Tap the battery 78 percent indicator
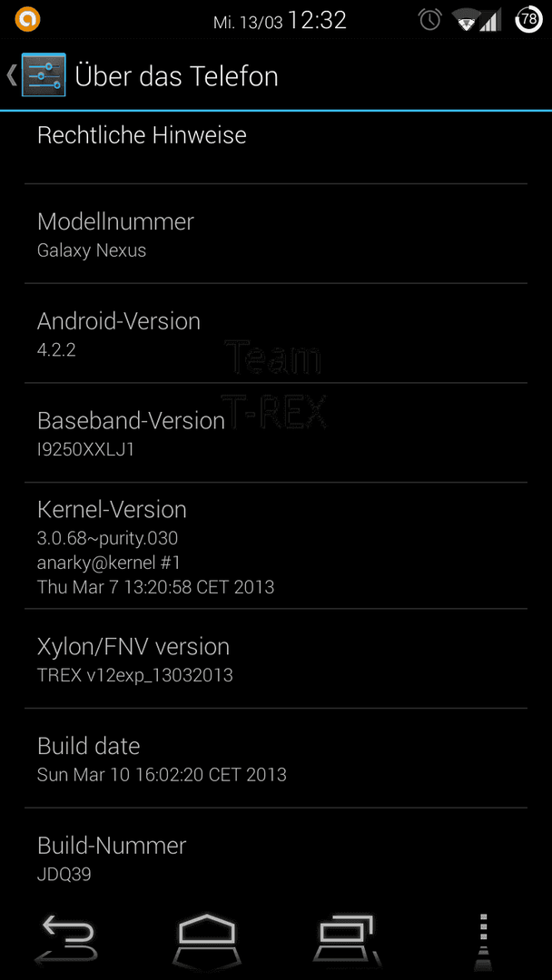The width and height of the screenshot is (552, 980). pos(529,19)
